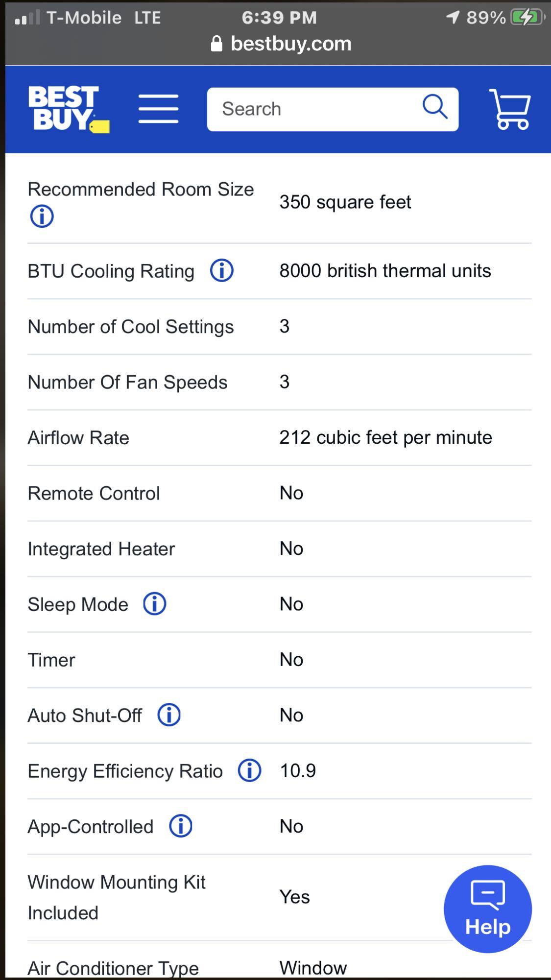The width and height of the screenshot is (551, 980).
Task: Click the Window Mounting Kit Included label
Action: pos(117,897)
